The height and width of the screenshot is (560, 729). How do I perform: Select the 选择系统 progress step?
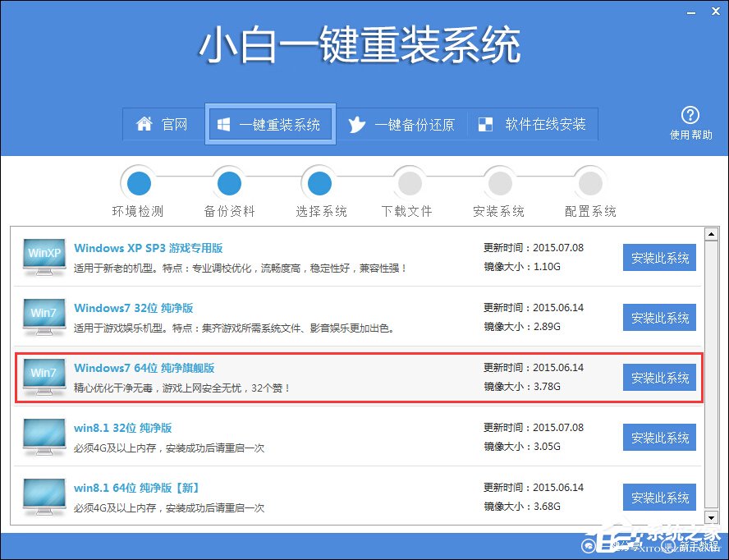tap(319, 182)
